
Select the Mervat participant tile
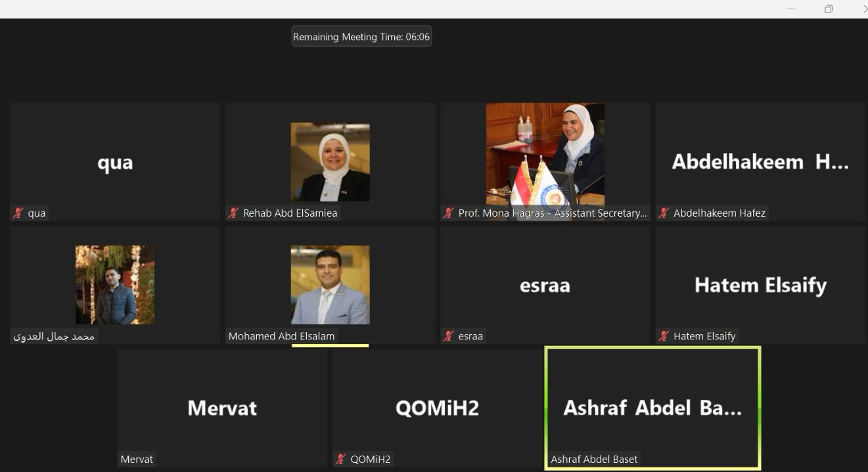point(222,408)
